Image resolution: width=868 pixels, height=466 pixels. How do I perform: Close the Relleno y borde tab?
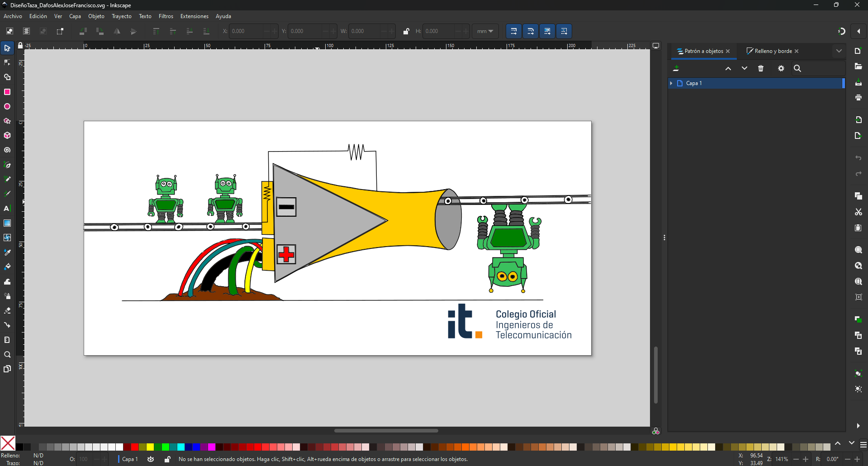[797, 51]
